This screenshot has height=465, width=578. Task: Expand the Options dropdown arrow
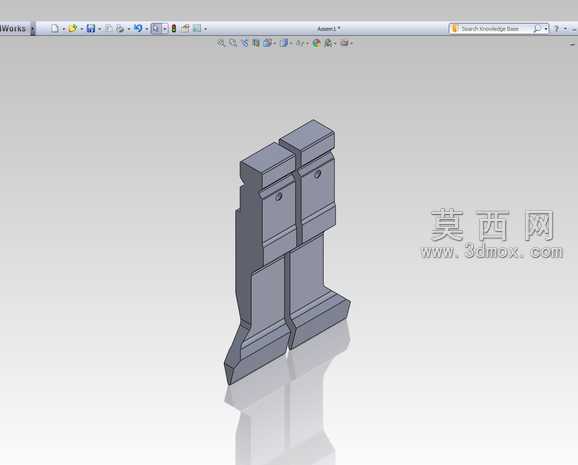(x=205, y=29)
